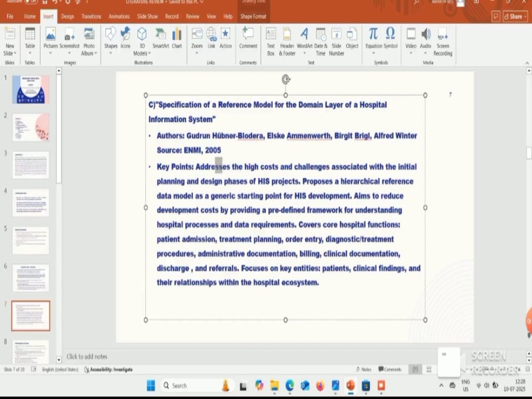Insert a Text Box
Viewport: 532px width, 399px height.
coord(271,41)
